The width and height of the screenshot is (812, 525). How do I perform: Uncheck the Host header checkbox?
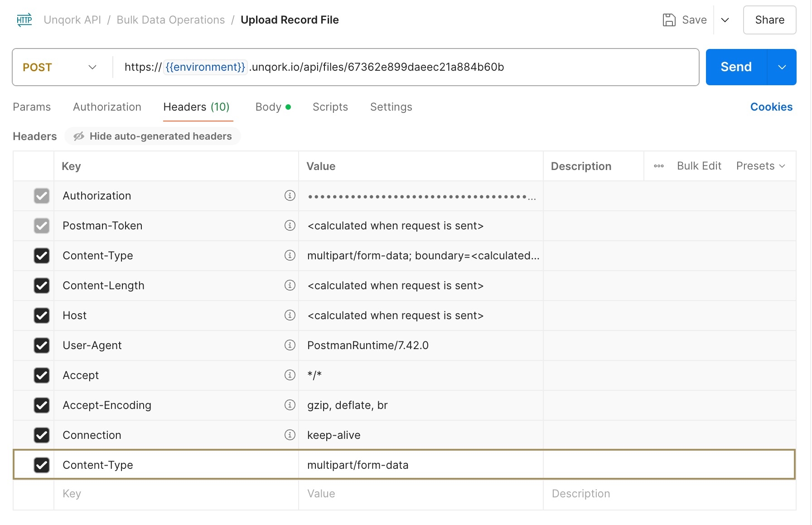coord(42,316)
